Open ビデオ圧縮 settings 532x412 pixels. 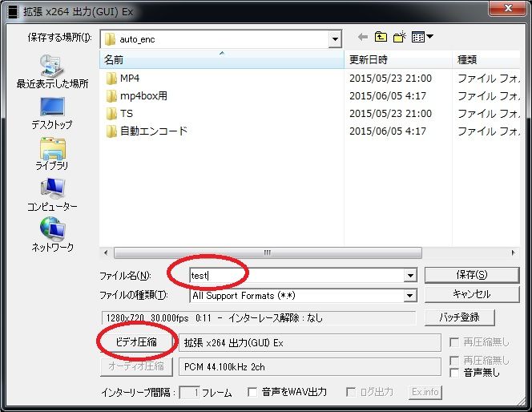click(136, 342)
